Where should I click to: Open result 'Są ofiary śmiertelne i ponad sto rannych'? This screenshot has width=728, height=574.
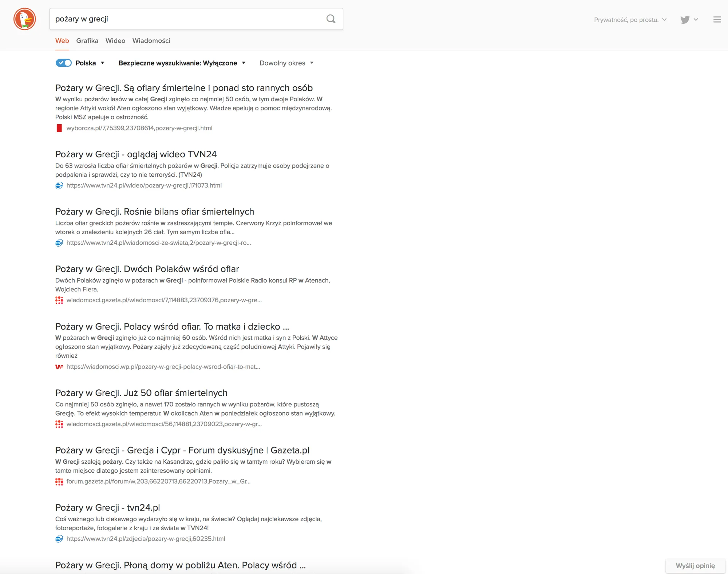(x=184, y=88)
